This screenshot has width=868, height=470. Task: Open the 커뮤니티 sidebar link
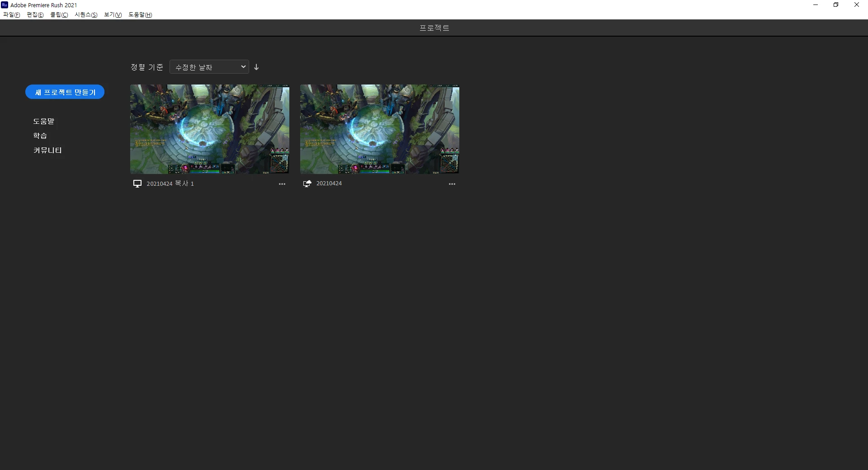[x=47, y=150]
